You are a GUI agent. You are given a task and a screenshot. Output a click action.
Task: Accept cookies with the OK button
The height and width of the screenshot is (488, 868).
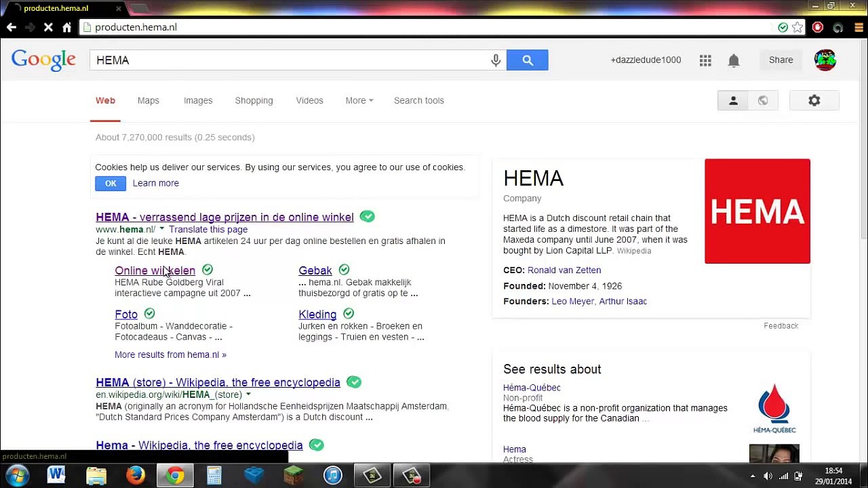(111, 183)
